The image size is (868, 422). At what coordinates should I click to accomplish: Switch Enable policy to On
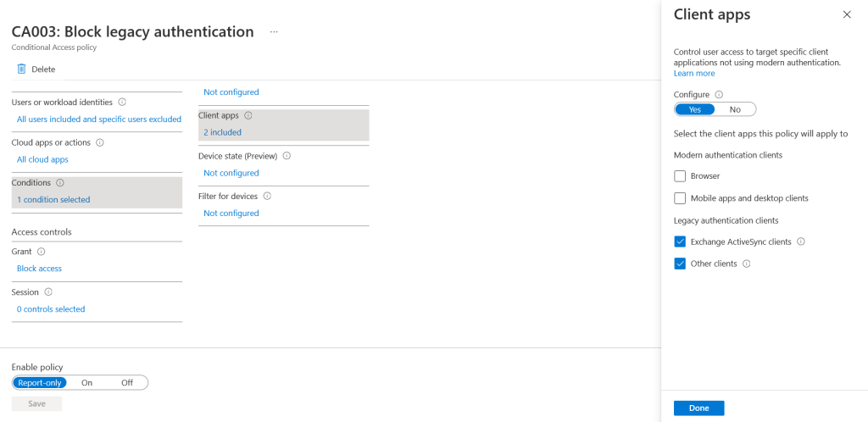click(87, 383)
